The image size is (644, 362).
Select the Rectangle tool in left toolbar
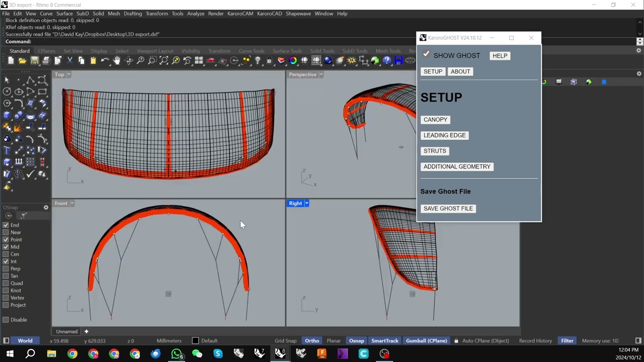(x=42, y=92)
